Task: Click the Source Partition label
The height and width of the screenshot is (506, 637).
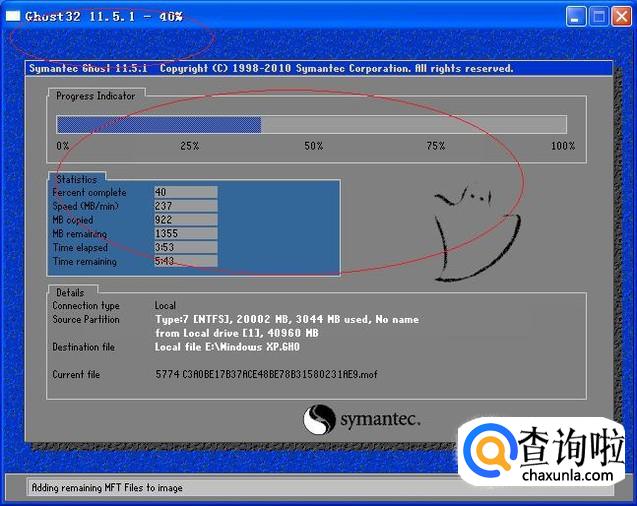Action: pyautogui.click(x=86, y=319)
